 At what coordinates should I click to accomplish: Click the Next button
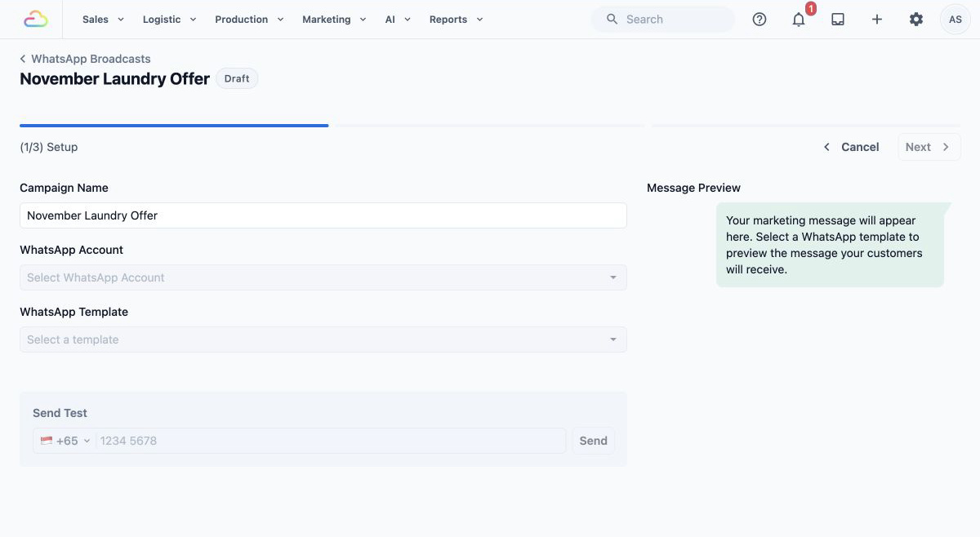pyautogui.click(x=929, y=147)
